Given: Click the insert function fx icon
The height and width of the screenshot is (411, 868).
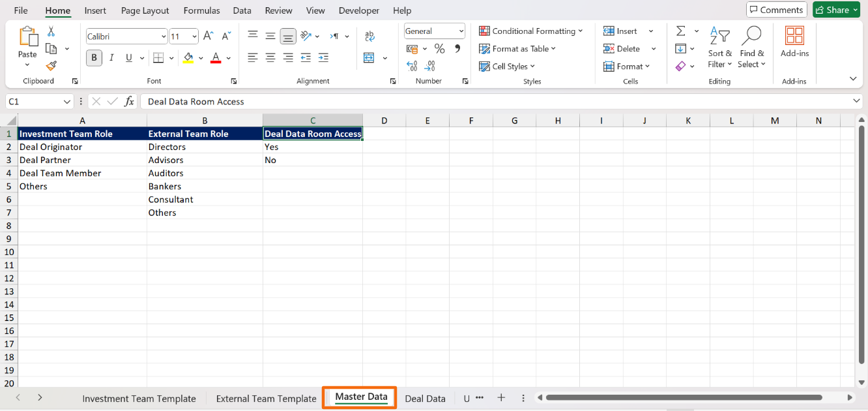Looking at the screenshot, I should pyautogui.click(x=129, y=102).
